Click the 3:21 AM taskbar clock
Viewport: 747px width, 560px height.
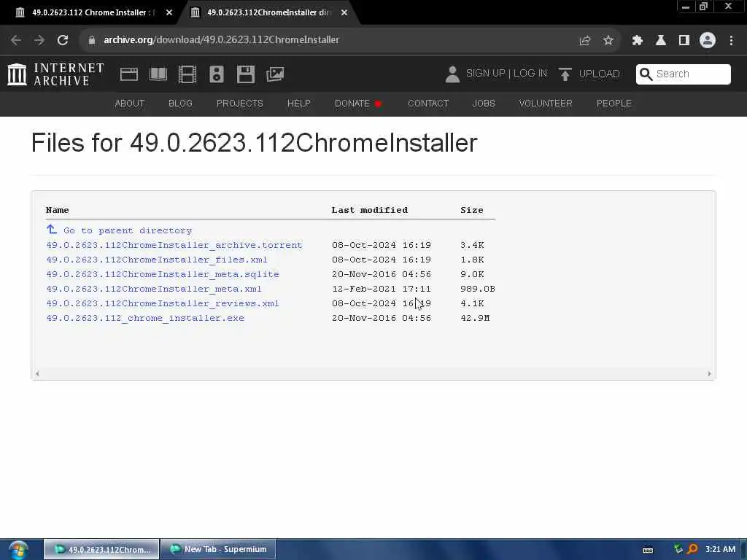720,550
